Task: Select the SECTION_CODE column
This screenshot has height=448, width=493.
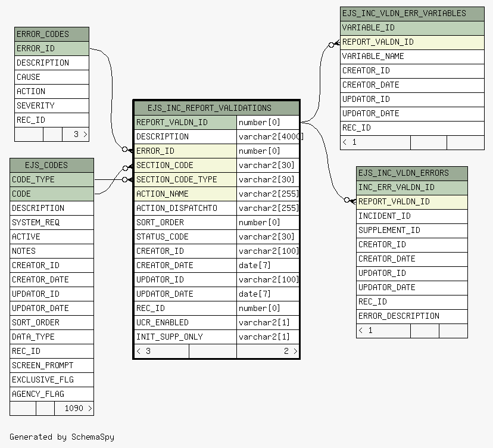Action: click(x=185, y=165)
